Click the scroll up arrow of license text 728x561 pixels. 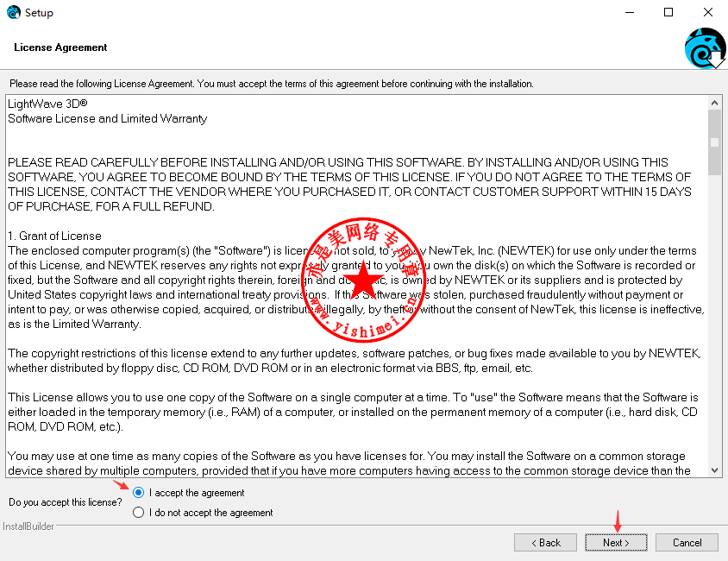point(714,103)
